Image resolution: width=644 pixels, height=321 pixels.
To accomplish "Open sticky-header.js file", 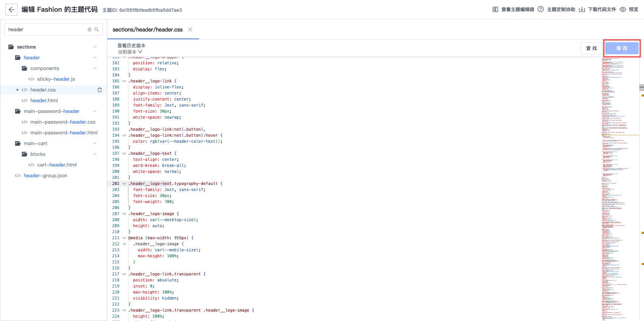I will point(56,79).
